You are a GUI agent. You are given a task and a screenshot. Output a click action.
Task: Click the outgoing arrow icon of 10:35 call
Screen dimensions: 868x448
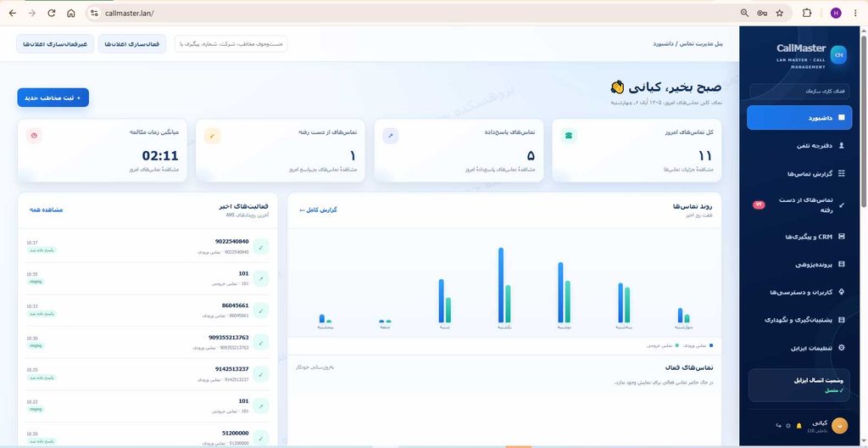[261, 278]
